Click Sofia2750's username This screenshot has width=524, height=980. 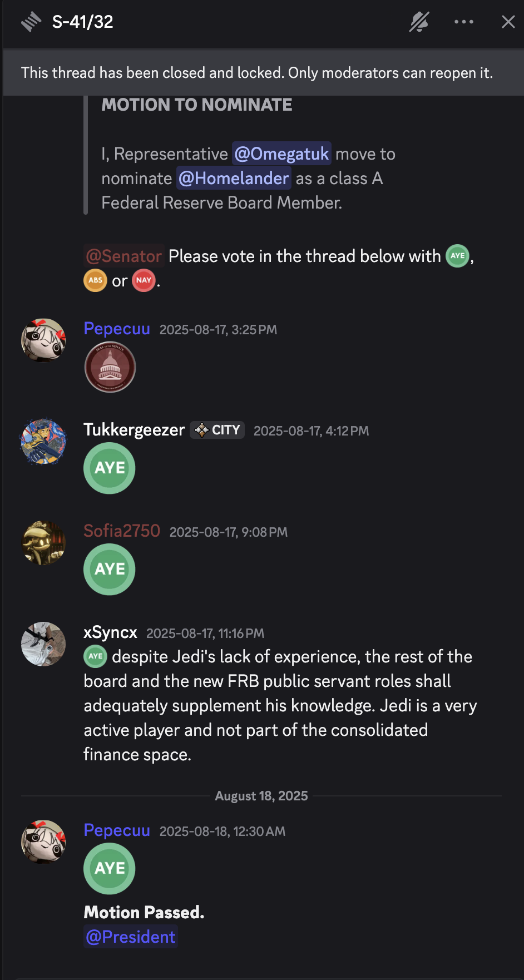pos(122,531)
